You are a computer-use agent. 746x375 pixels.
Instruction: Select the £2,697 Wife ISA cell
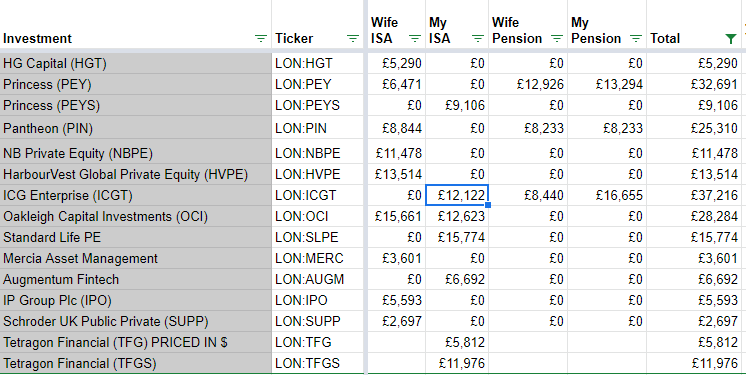tap(396, 321)
